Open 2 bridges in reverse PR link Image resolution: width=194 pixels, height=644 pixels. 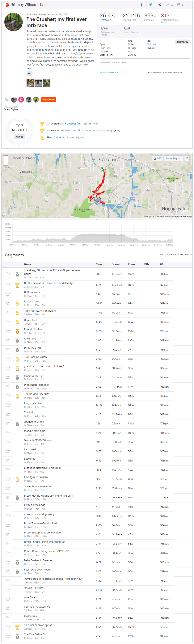pos(66,138)
